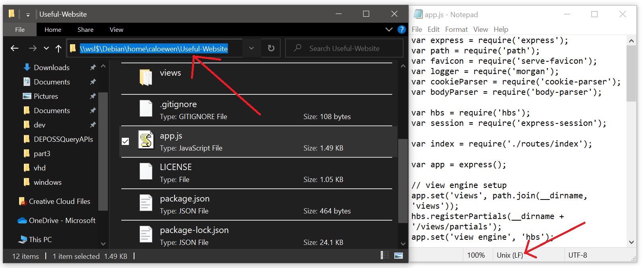Expand the ribbon with chevron
The width and height of the screenshot is (644, 268).
pyautogui.click(x=389, y=29)
